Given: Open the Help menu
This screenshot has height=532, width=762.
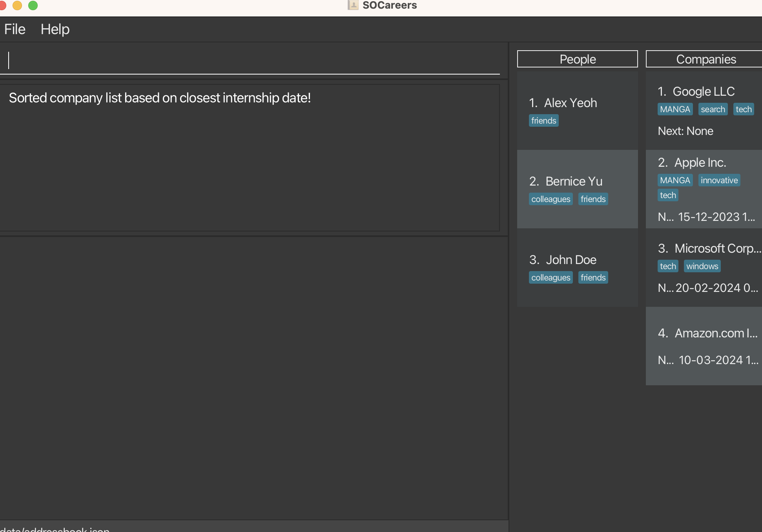Looking at the screenshot, I should pos(55,29).
